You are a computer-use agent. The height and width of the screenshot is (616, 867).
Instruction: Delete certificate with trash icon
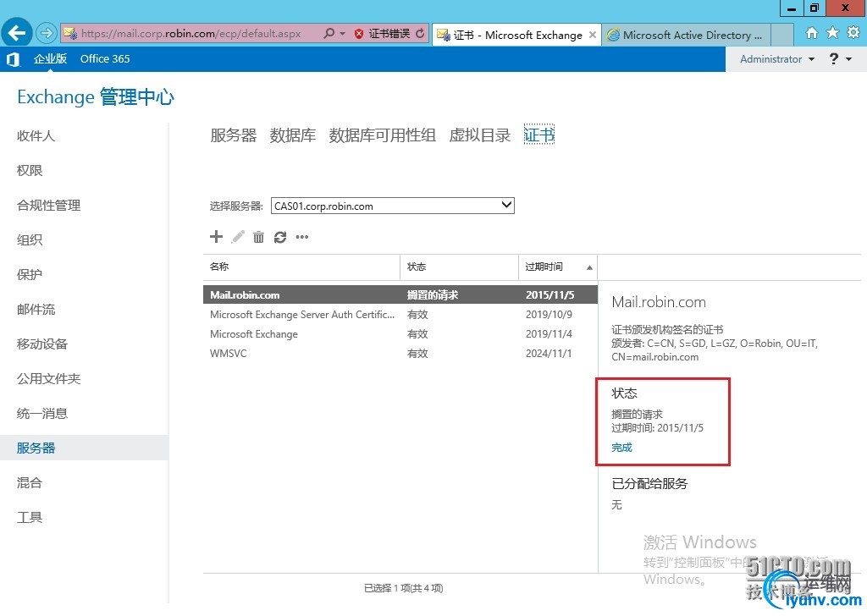pos(258,237)
